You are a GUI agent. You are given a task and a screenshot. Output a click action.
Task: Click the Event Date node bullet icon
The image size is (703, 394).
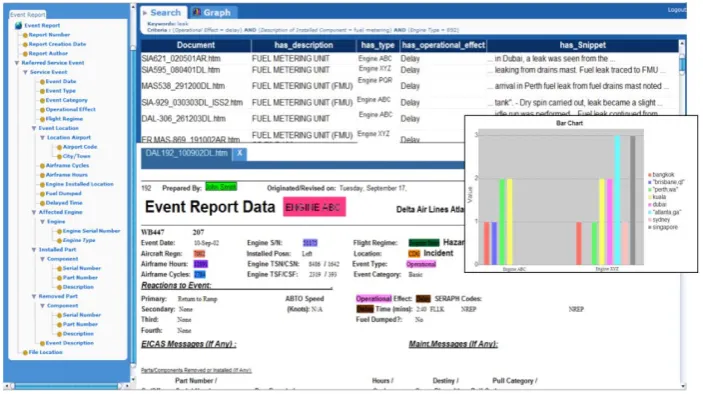coord(42,82)
